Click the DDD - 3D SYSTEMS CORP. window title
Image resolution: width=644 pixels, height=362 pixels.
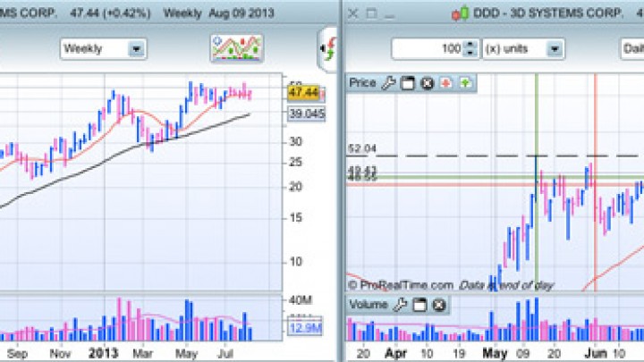[x=548, y=13]
